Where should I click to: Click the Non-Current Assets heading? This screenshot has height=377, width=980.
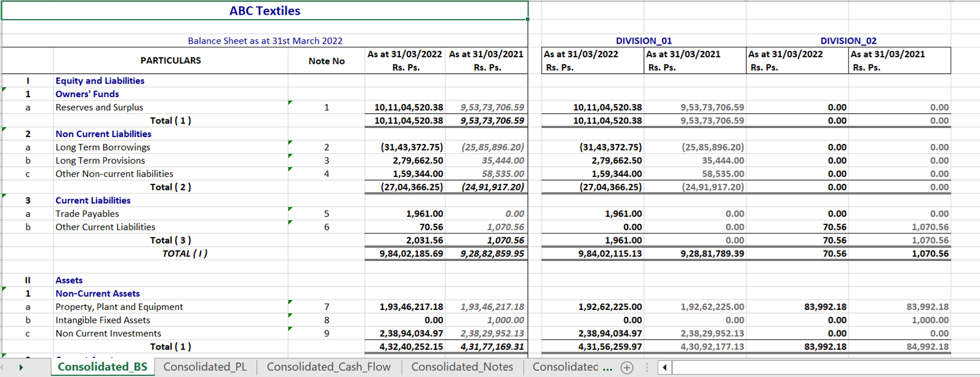coord(97,294)
